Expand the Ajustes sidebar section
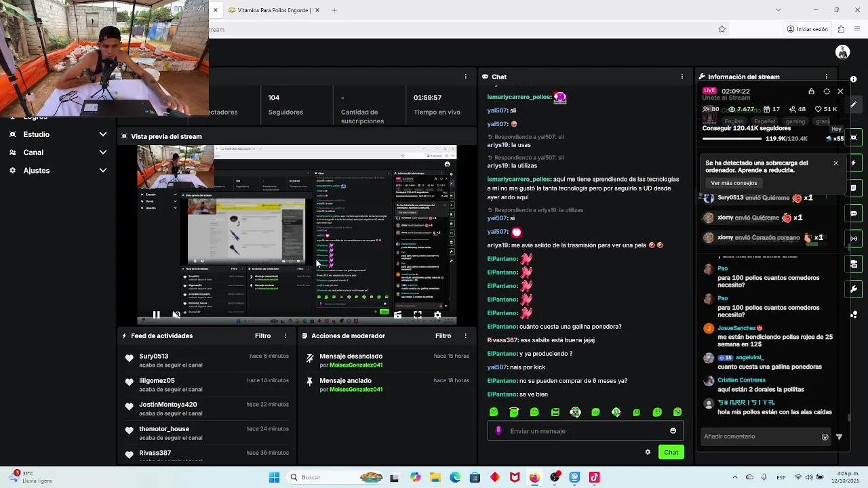The height and width of the screenshot is (488, 868). click(x=103, y=170)
